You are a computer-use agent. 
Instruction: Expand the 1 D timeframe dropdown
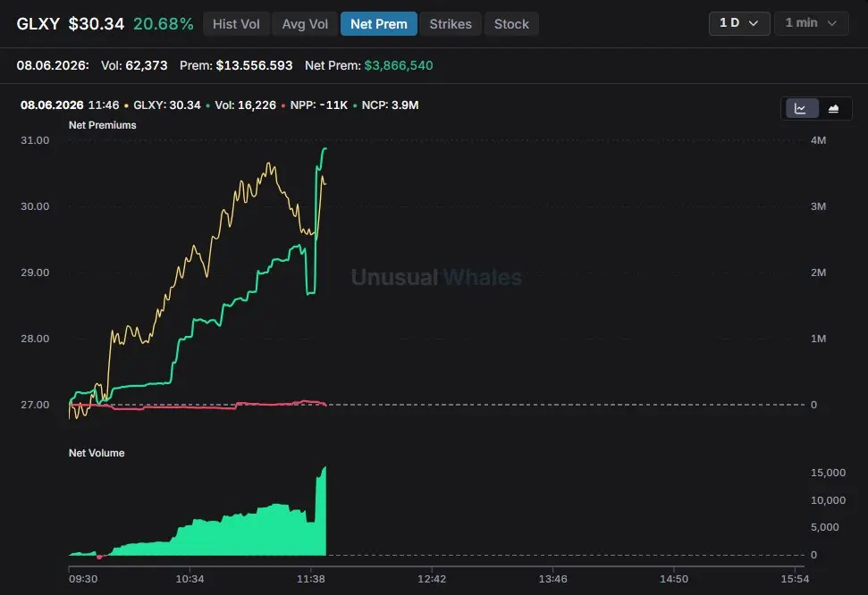point(739,23)
